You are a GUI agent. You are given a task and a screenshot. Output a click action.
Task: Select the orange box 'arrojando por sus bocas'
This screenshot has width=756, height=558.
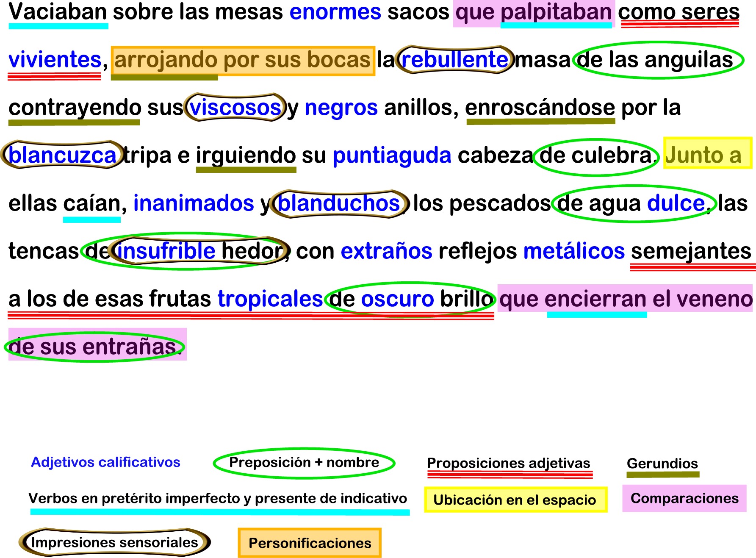(243, 61)
